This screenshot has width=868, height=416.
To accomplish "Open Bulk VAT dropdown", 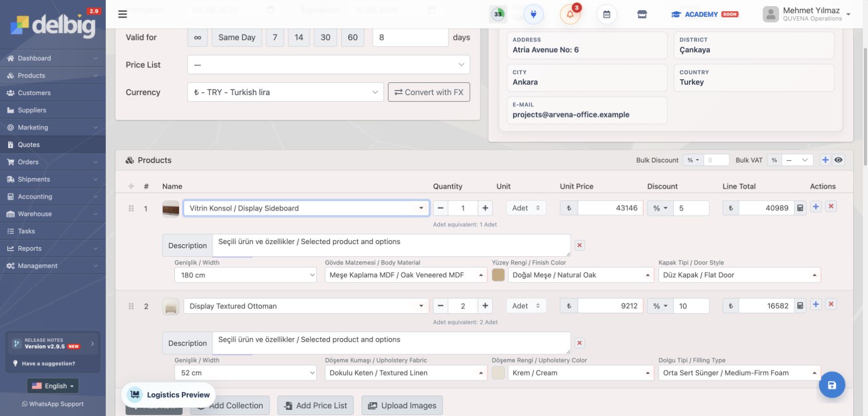I will pyautogui.click(x=796, y=160).
